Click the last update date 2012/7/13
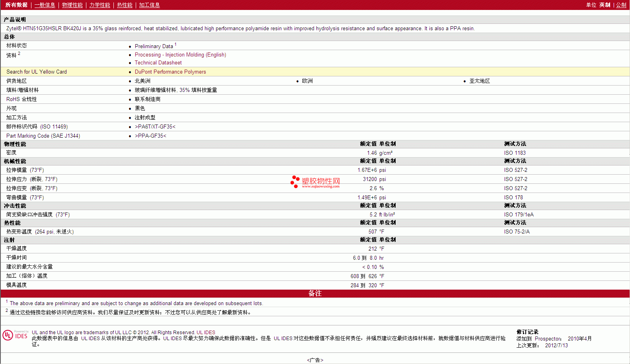This screenshot has height=364, width=630. pyautogui.click(x=556, y=346)
